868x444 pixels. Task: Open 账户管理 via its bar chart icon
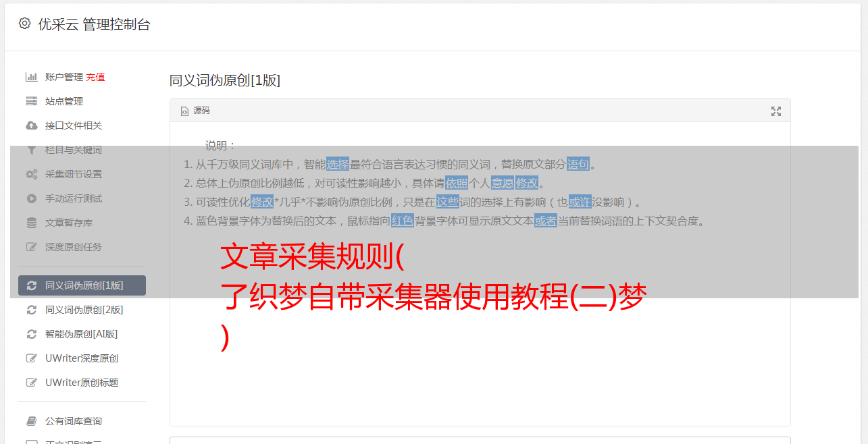point(31,77)
